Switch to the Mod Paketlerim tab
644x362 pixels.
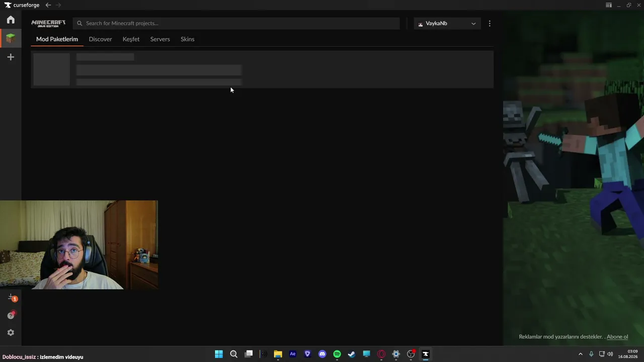click(x=57, y=39)
